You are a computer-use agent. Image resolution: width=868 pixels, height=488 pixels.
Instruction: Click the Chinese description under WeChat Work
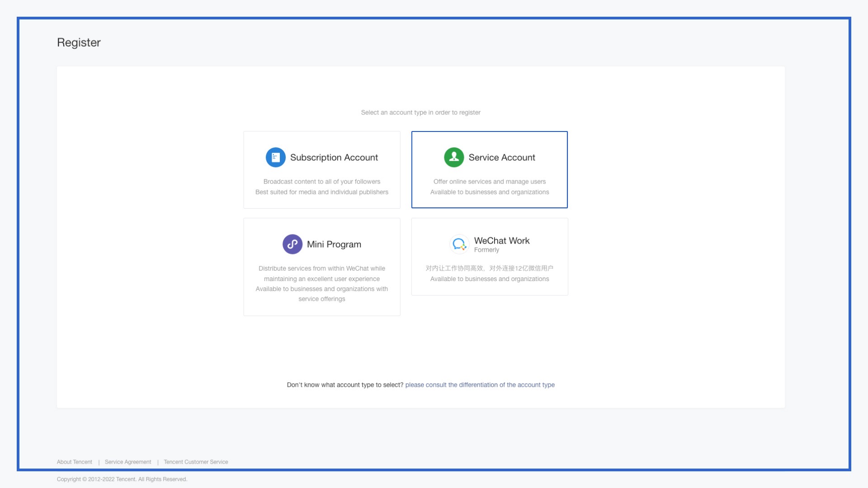pyautogui.click(x=489, y=268)
